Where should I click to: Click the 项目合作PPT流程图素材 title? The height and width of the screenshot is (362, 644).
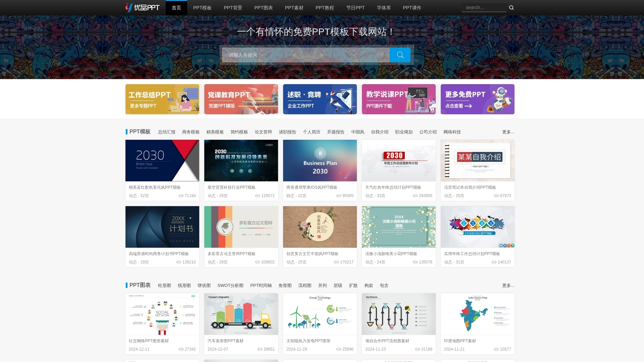pos(387,341)
